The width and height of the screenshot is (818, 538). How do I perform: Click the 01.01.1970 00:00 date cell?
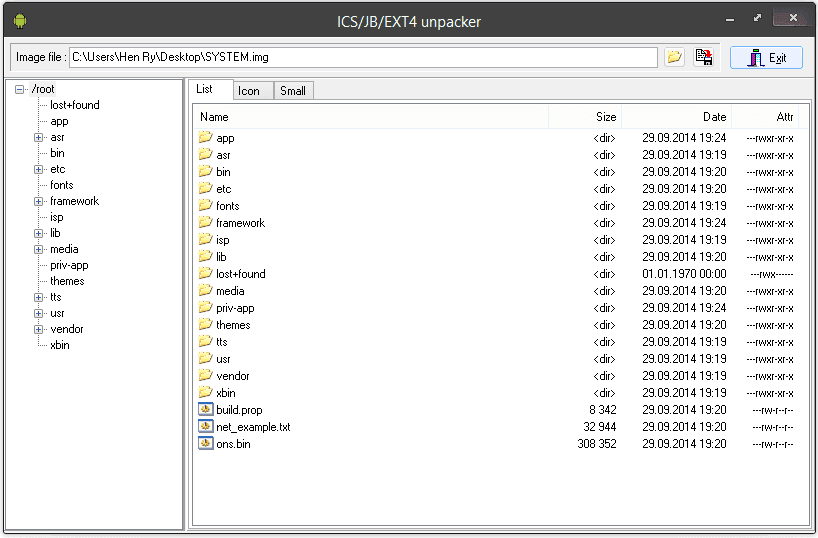point(684,274)
